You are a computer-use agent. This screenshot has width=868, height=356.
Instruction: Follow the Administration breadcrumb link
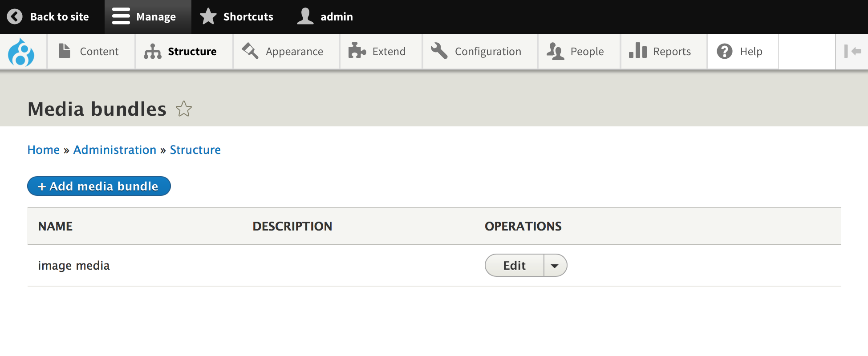click(x=115, y=150)
